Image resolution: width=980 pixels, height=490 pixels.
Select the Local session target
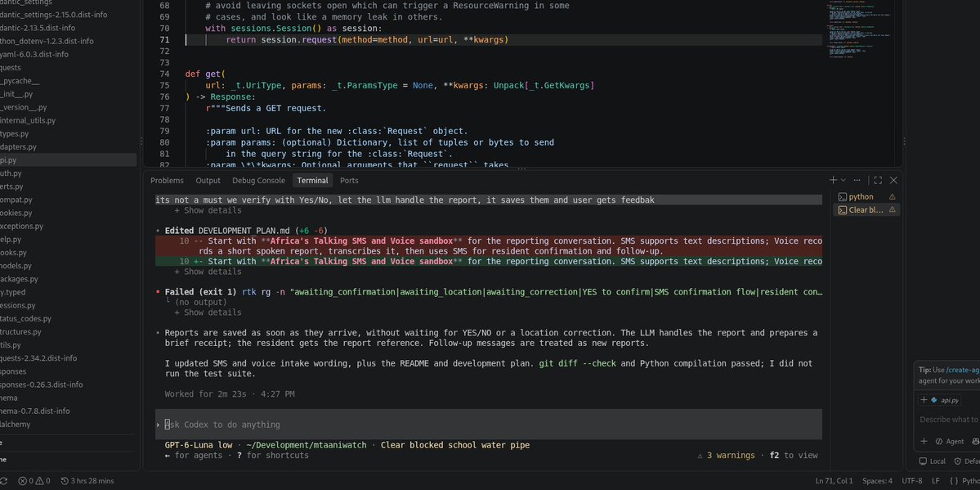click(x=933, y=461)
